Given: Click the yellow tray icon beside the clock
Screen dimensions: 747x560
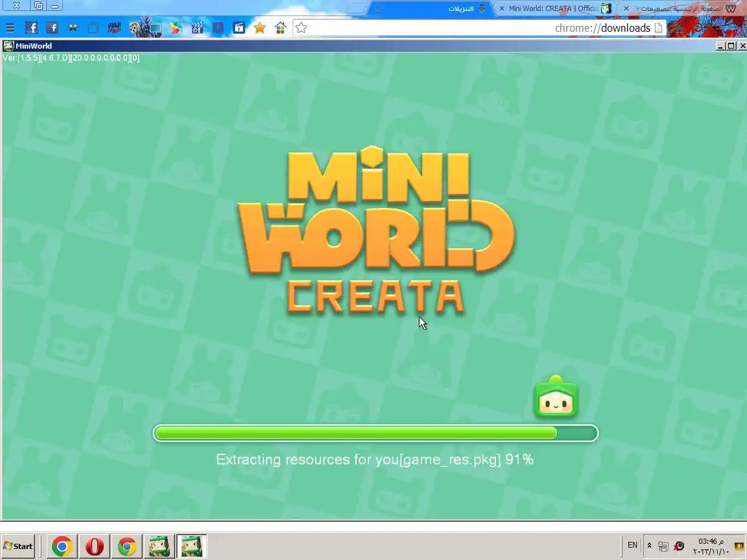Looking at the screenshot, I should point(739,546).
